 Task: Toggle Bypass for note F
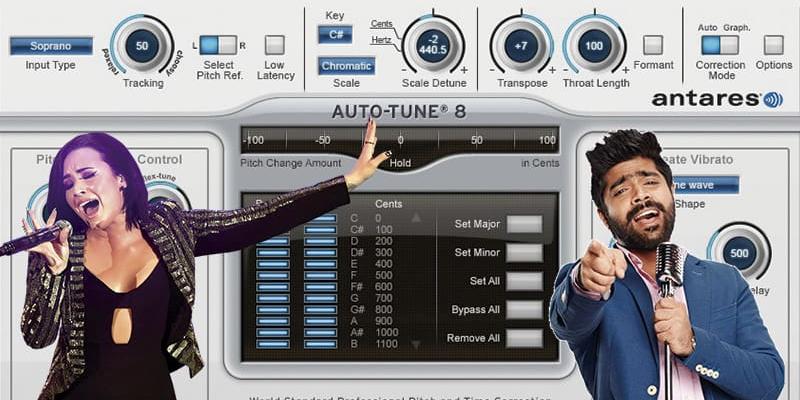pyautogui.click(x=272, y=276)
